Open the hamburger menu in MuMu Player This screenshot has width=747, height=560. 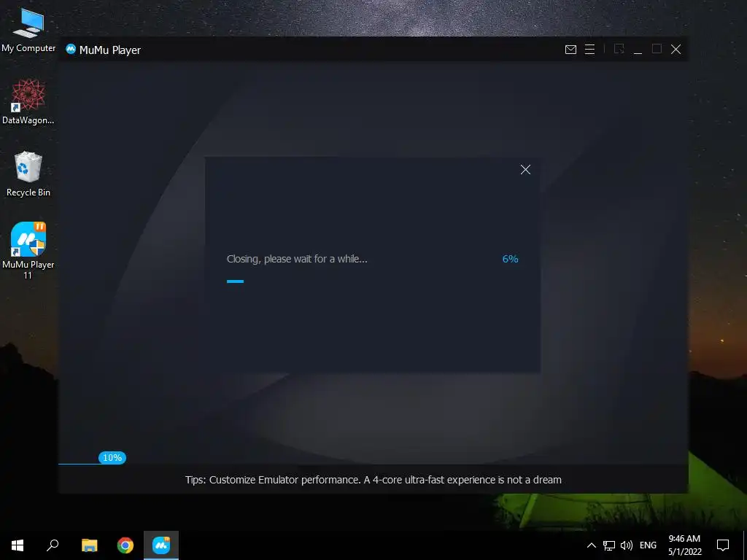(589, 50)
